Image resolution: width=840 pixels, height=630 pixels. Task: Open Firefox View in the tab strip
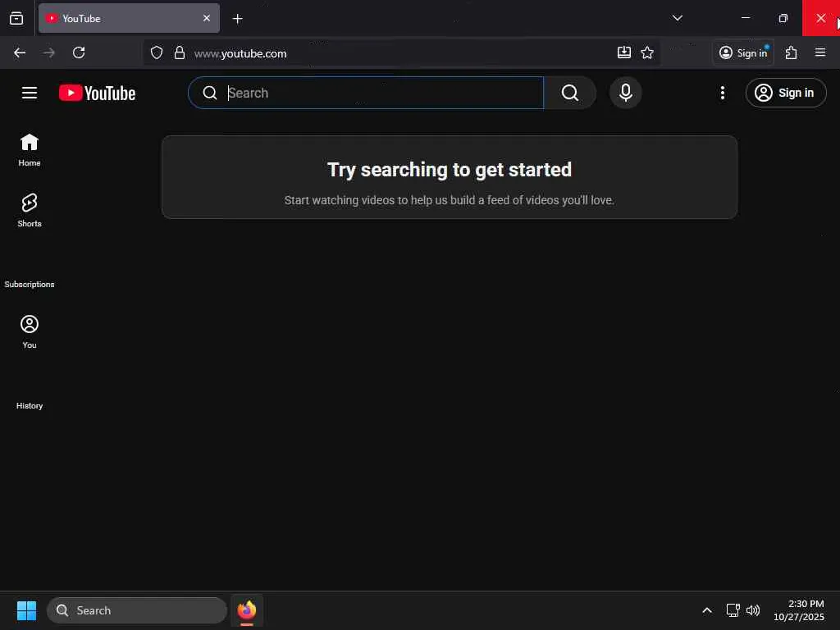tap(16, 19)
